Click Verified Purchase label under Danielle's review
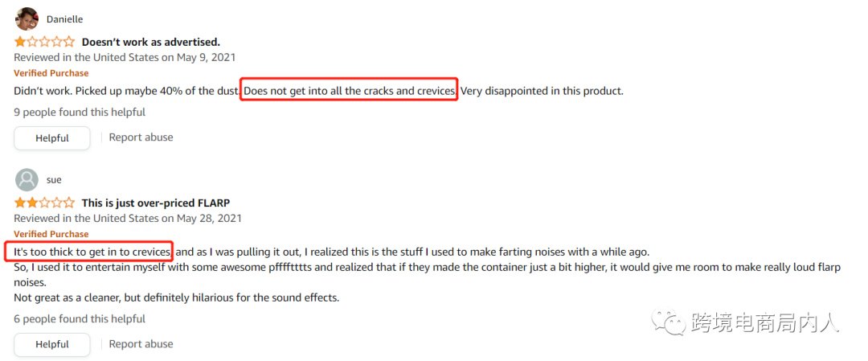Viewport: 868px width, 361px height. [51, 73]
